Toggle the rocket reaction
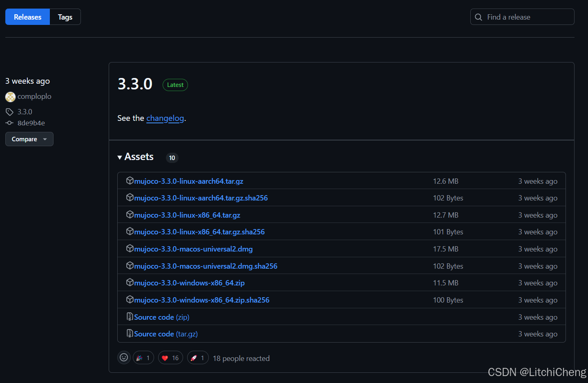588x383 pixels. pyautogui.click(x=198, y=358)
